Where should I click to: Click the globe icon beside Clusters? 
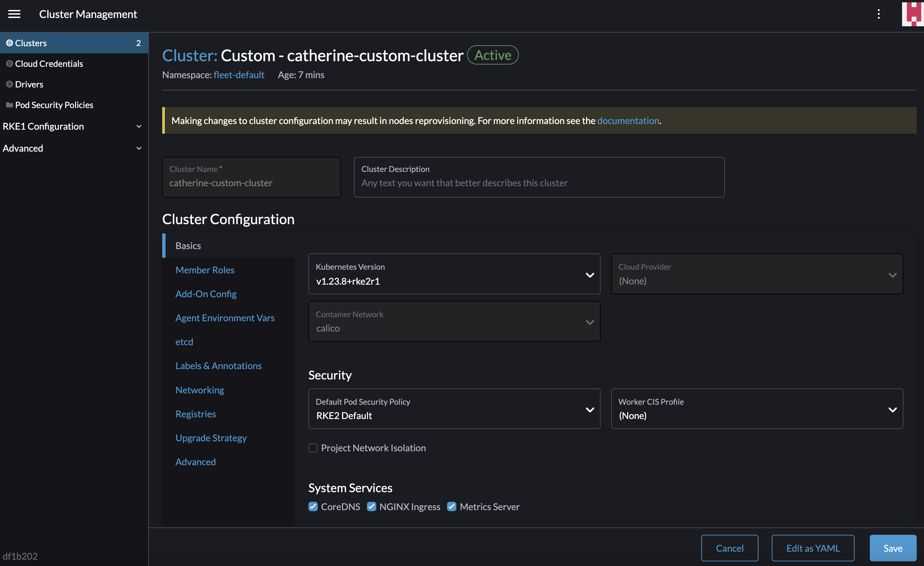(9, 43)
